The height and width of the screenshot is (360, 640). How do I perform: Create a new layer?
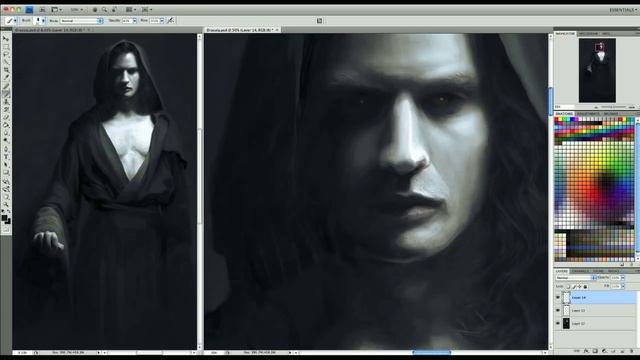(622, 351)
